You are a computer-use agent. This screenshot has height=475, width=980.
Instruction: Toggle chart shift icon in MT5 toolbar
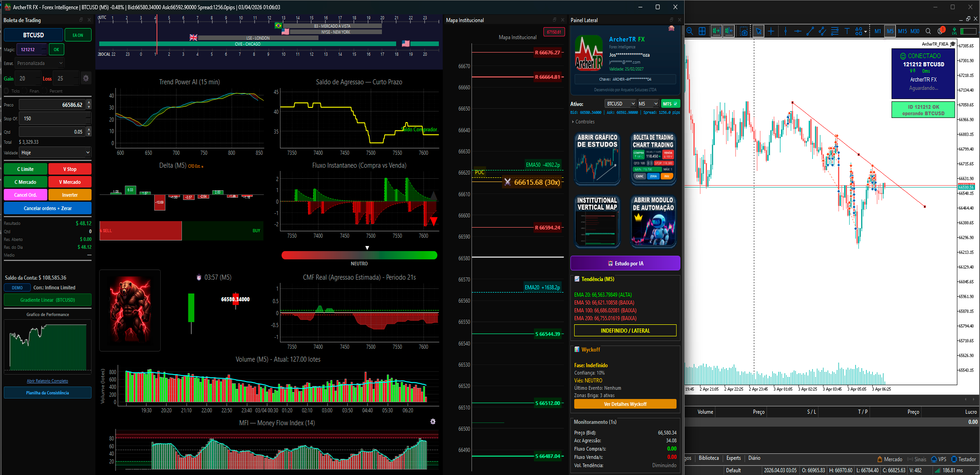729,31
